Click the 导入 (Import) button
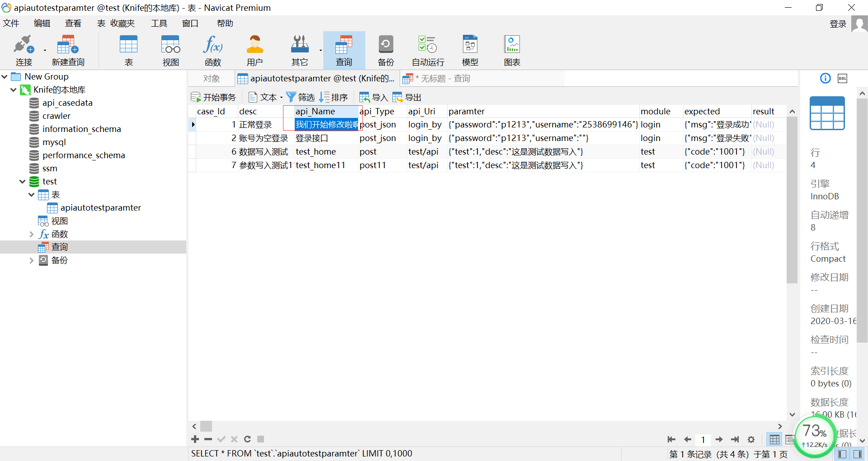Image resolution: width=868 pixels, height=461 pixels. click(x=373, y=97)
